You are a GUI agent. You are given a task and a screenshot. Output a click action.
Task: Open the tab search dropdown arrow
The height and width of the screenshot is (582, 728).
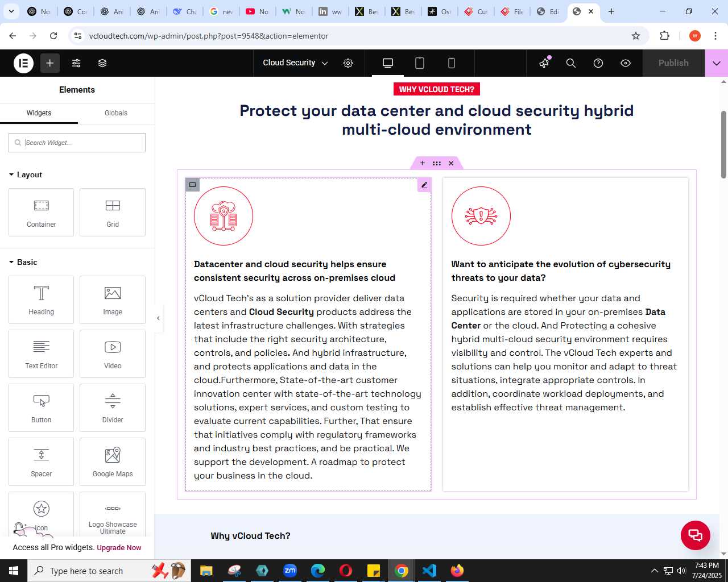[11, 11]
